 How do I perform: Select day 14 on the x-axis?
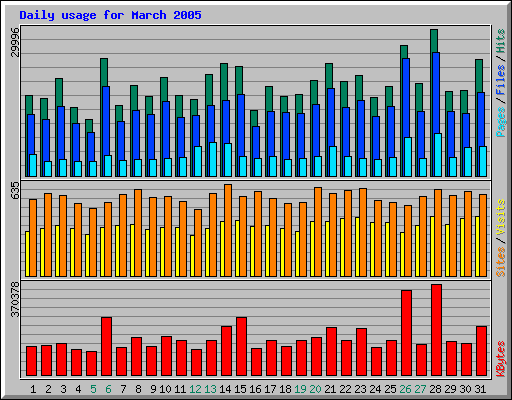pyautogui.click(x=225, y=389)
